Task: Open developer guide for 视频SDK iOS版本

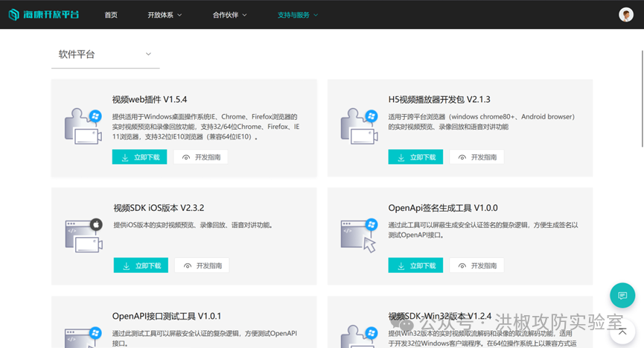Action: point(202,265)
